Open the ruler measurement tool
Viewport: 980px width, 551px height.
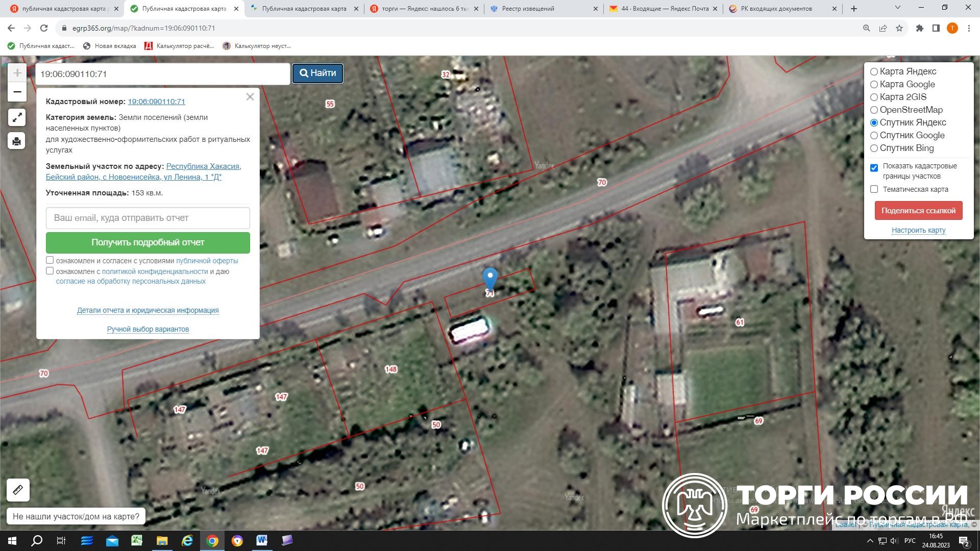(x=18, y=490)
